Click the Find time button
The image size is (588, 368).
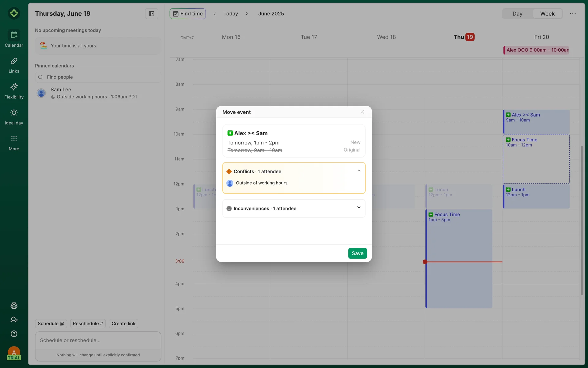[x=188, y=13]
